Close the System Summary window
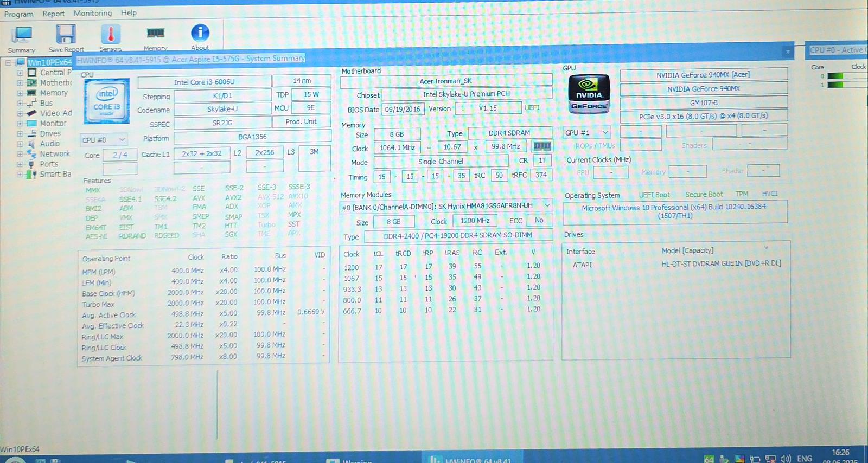 [788, 52]
